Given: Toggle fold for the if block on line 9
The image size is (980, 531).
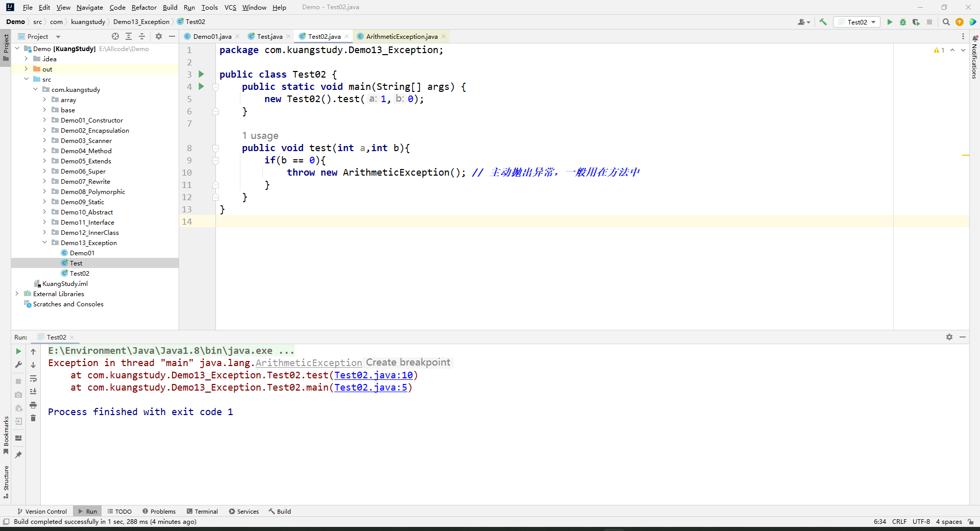Looking at the screenshot, I should 215,160.
